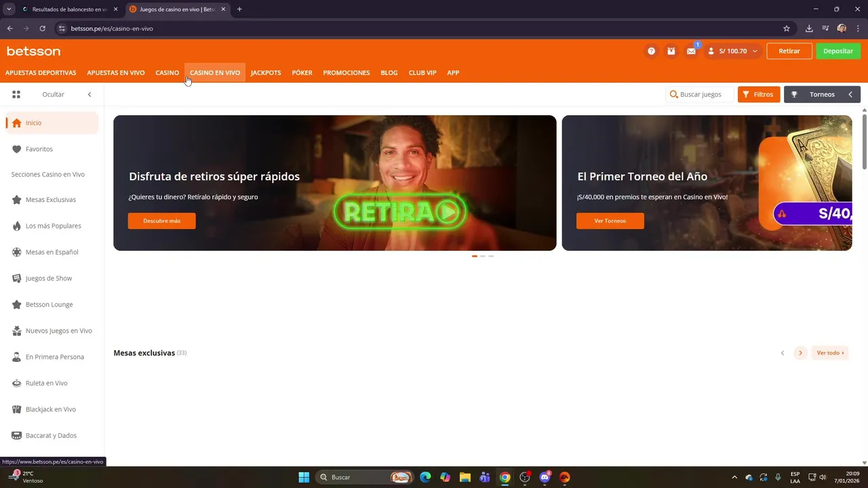Viewport: 868px width, 488px height.
Task: Open the Promociones page
Action: point(347,73)
